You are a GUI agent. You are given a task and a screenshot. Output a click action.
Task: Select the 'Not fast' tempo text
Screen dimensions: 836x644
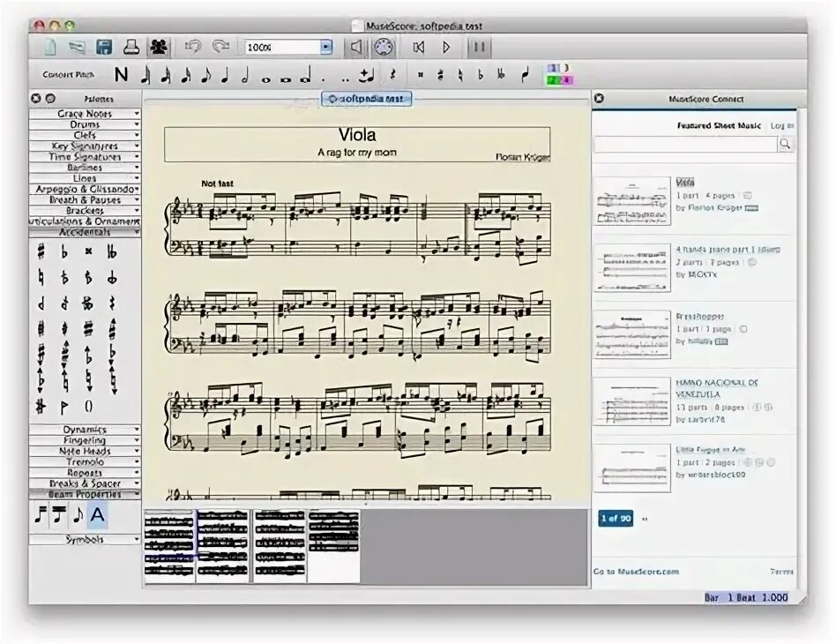pyautogui.click(x=217, y=183)
